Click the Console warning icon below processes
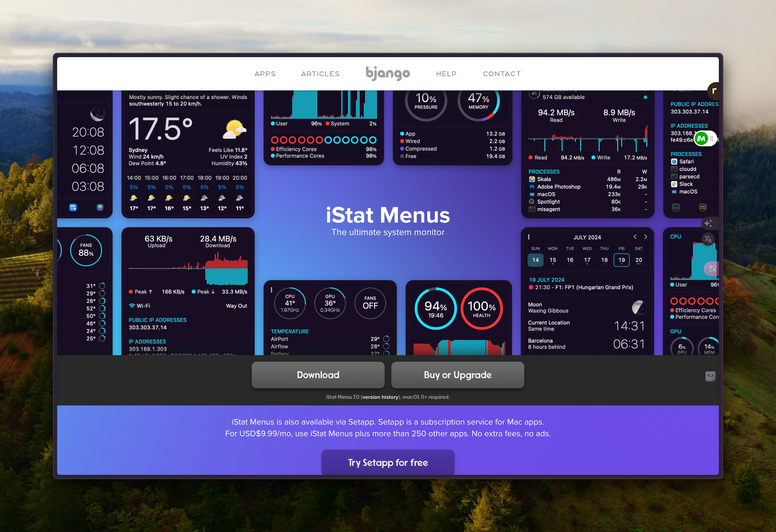The image size is (776, 532). [x=703, y=207]
